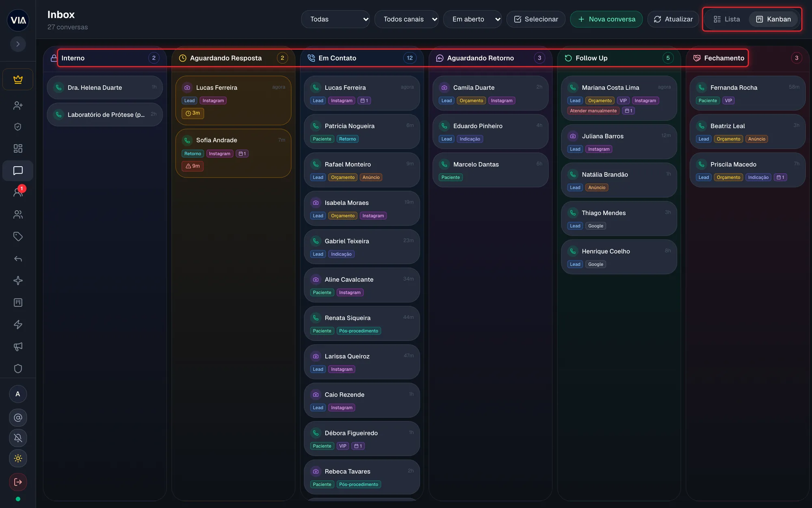The height and width of the screenshot is (508, 812).
Task: Open Priscila Macedo conversation card
Action: point(747,170)
